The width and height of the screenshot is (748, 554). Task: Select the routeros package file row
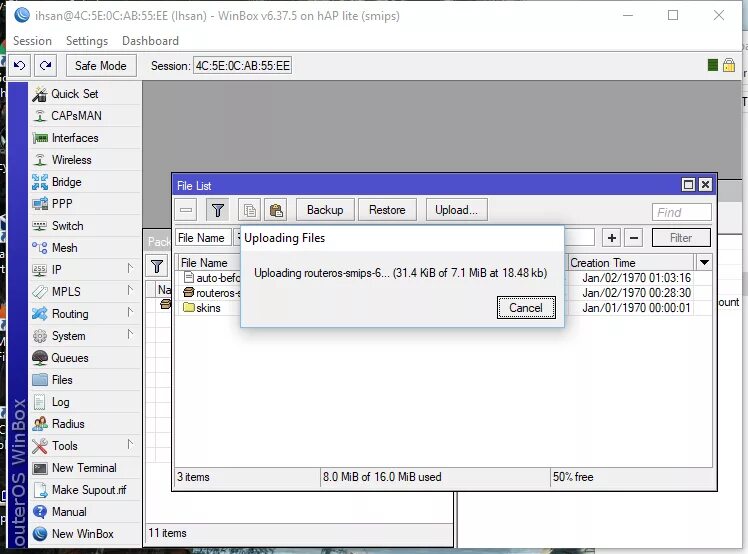pos(211,293)
